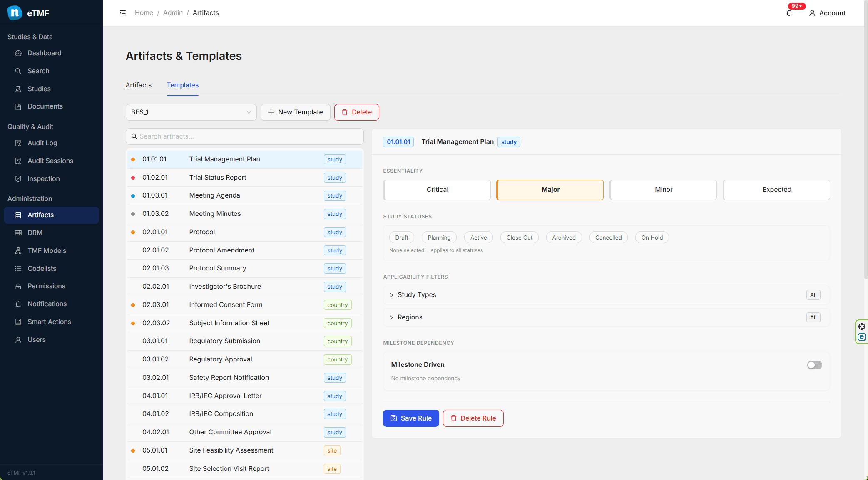868x480 pixels.
Task: Open Home breadcrumb link
Action: tap(144, 13)
